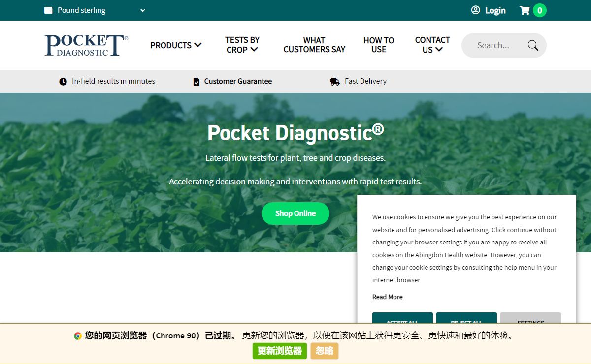Go to Pocket Diagnostic logo home
The height and width of the screenshot is (364, 591).
click(86, 45)
